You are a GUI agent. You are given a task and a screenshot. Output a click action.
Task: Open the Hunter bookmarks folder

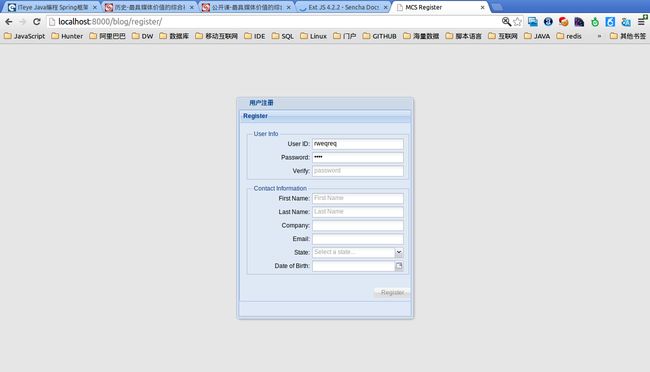click(x=67, y=36)
